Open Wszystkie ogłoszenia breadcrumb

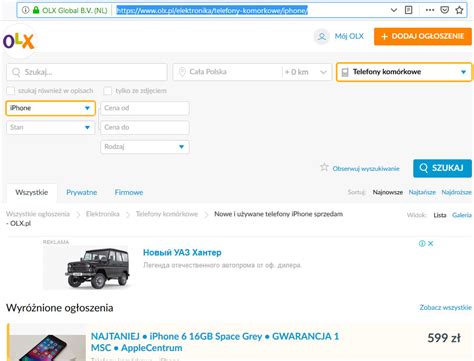click(x=38, y=214)
